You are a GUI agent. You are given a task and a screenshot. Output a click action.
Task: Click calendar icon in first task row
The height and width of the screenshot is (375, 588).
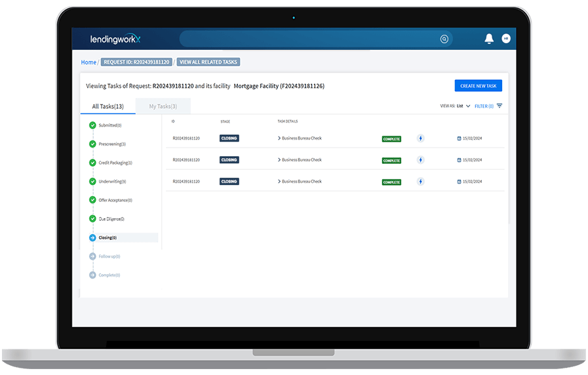(460, 138)
